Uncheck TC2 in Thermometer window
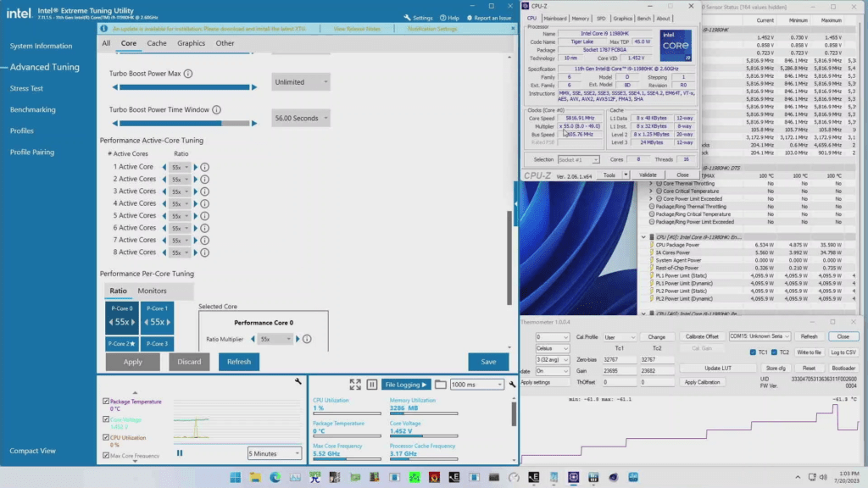Image resolution: width=868 pixels, height=488 pixels. [x=774, y=352]
